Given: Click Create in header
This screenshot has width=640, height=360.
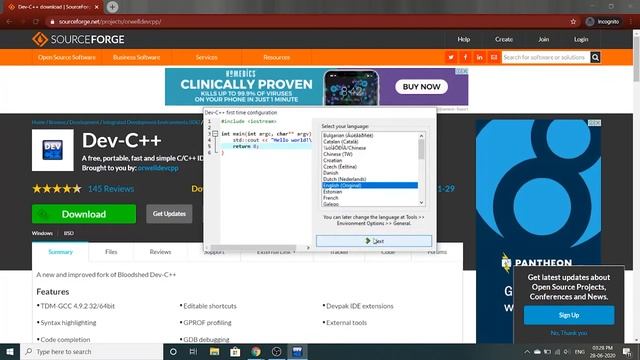Looking at the screenshot, I should (x=504, y=40).
